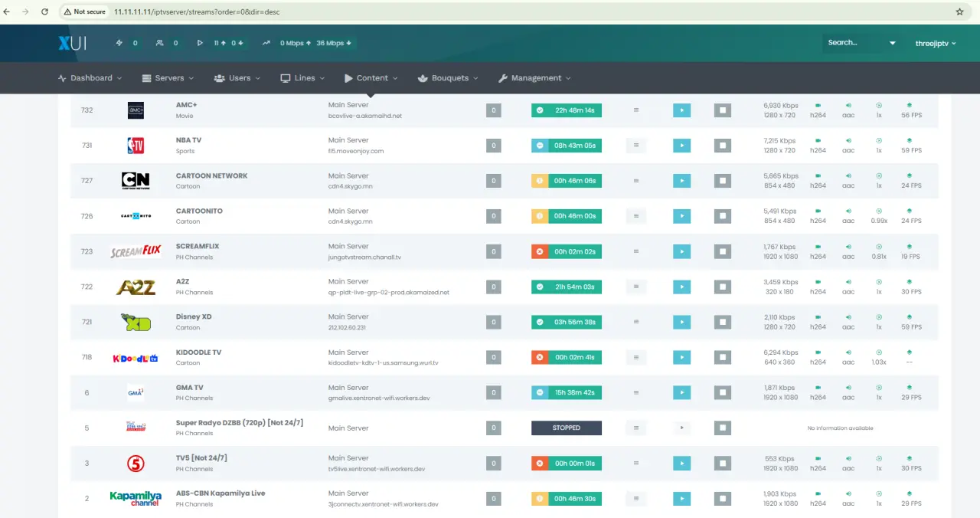Play the CARTOON NETWORK stream
This screenshot has width=980, height=518.
pyautogui.click(x=681, y=181)
